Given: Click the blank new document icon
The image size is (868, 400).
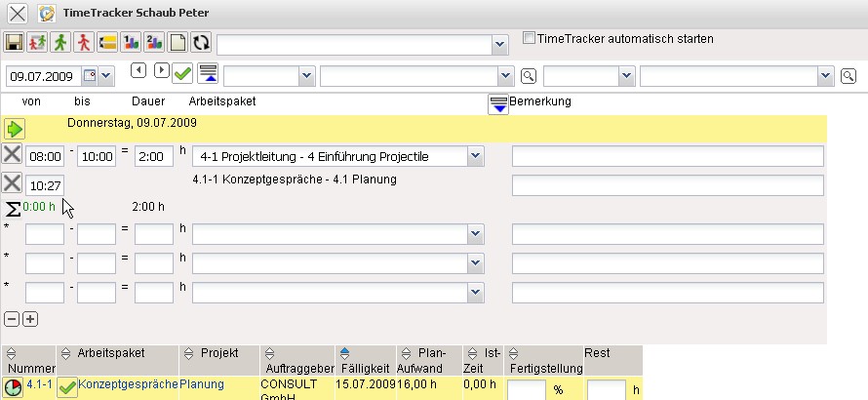Looking at the screenshot, I should pyautogui.click(x=178, y=42).
